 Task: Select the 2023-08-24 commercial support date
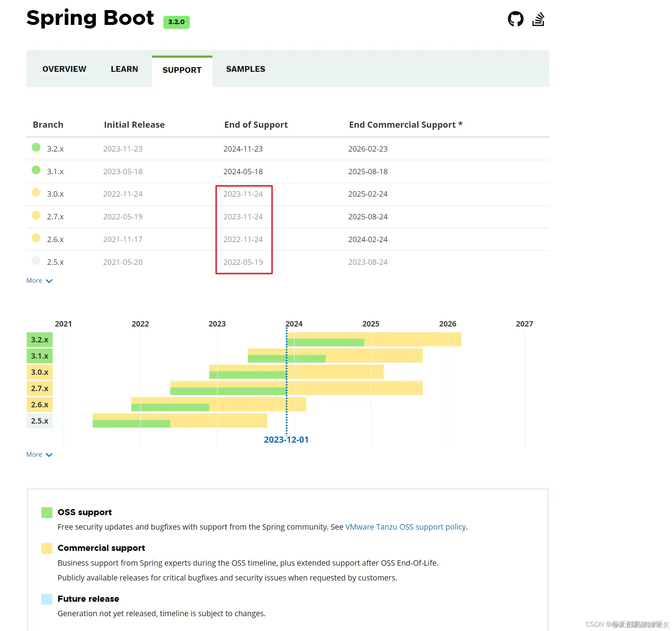(x=368, y=262)
